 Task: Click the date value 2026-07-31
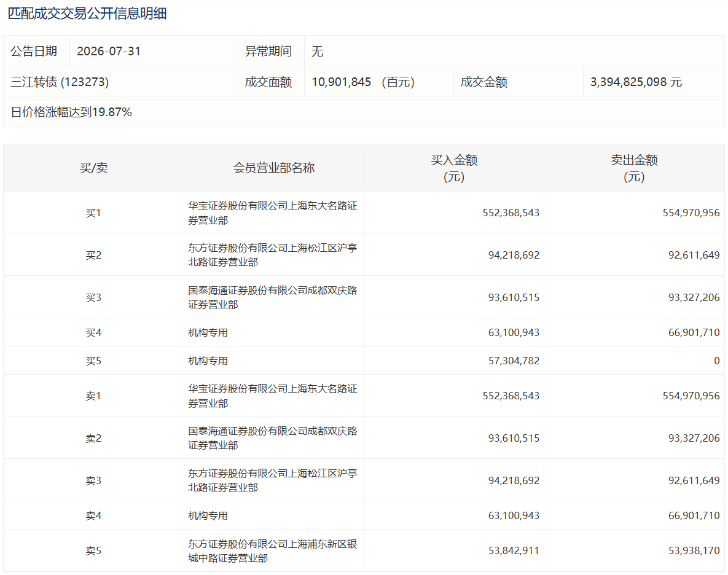click(109, 51)
